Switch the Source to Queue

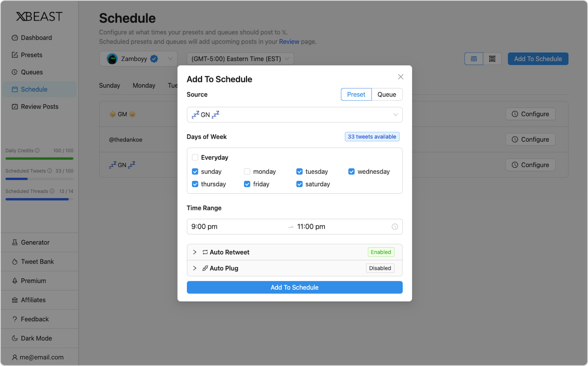click(x=387, y=94)
